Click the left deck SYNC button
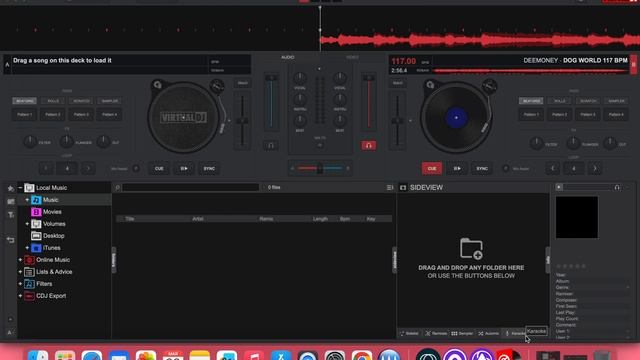The image size is (640, 360). 209,168
